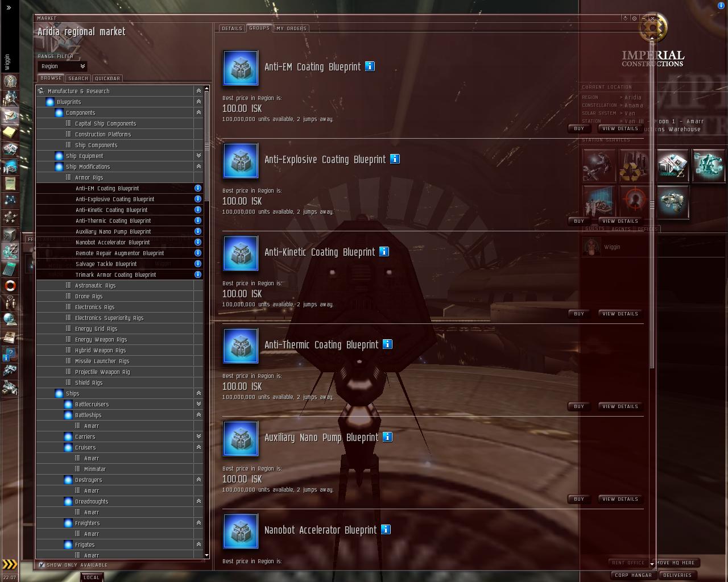The height and width of the screenshot is (582, 728).
Task: Select Drone Rigs in market tree
Action: point(119,296)
